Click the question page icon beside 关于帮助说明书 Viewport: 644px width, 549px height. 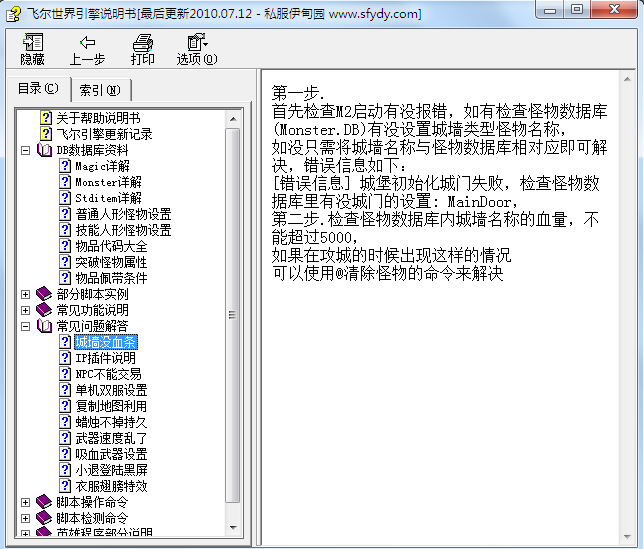tap(45, 118)
